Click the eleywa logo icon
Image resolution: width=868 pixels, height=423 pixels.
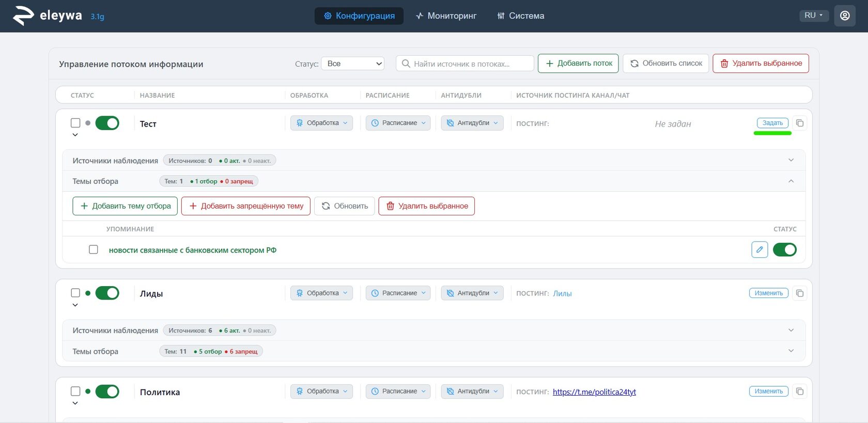point(23,15)
